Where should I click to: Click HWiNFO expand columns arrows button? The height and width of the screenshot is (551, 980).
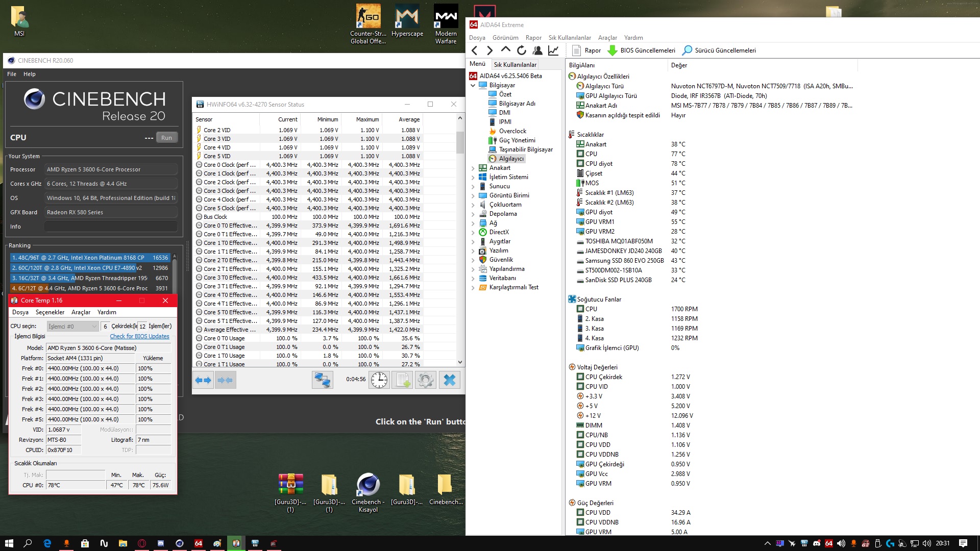(x=203, y=380)
